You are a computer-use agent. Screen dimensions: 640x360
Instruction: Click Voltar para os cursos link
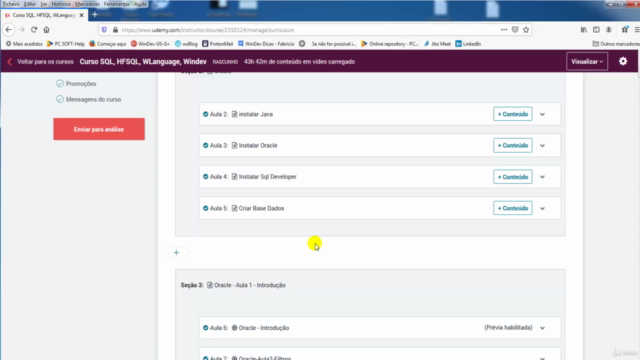pos(45,62)
